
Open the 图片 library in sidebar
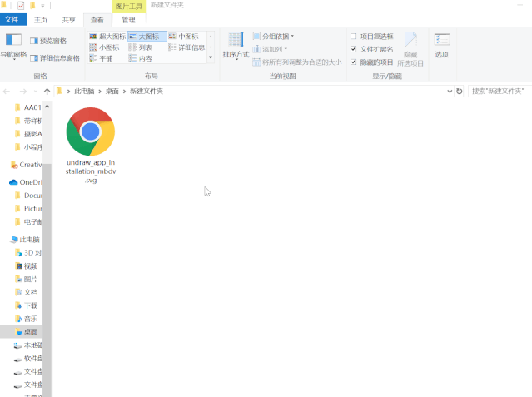[27, 280]
